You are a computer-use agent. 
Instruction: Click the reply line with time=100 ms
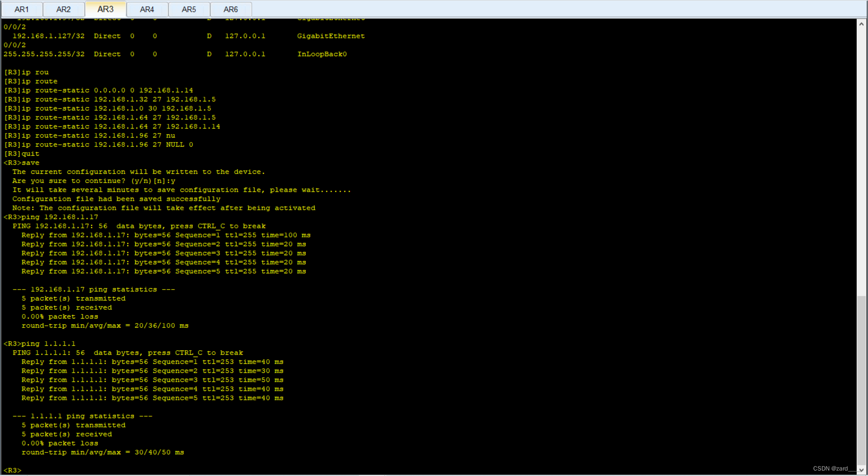(166, 235)
